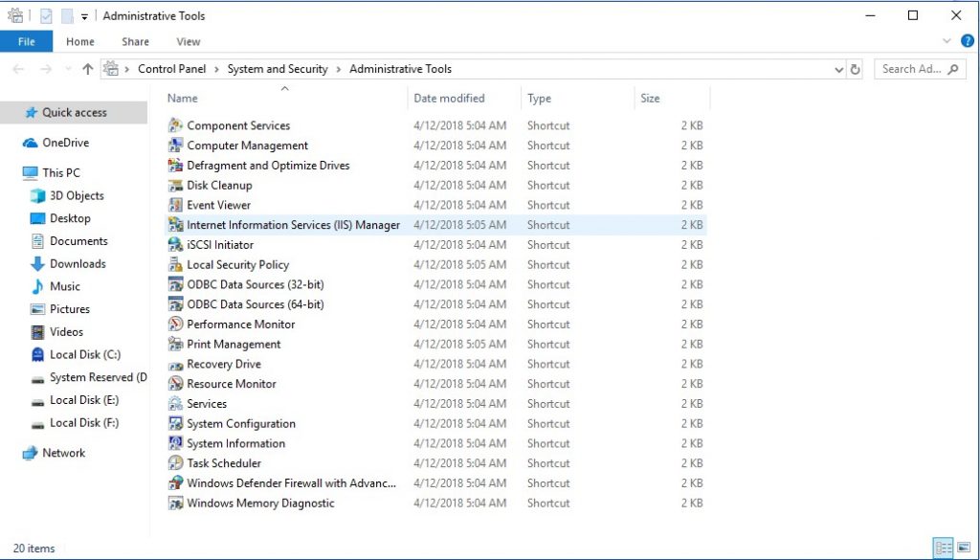Expand the chevron after Control Panel breadcrumb
The width and height of the screenshot is (980, 560).
coord(217,69)
